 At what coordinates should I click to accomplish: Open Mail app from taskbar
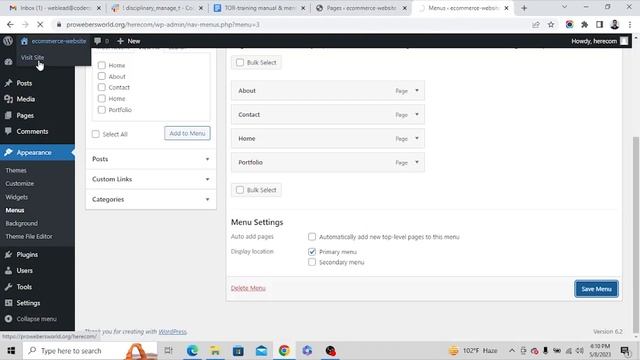coord(261,351)
